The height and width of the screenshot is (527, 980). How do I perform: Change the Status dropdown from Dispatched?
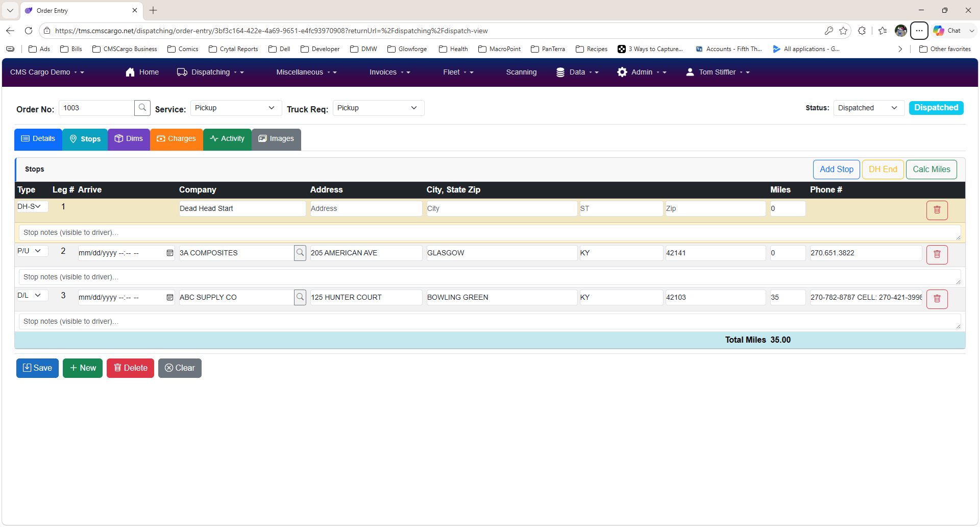(869, 108)
